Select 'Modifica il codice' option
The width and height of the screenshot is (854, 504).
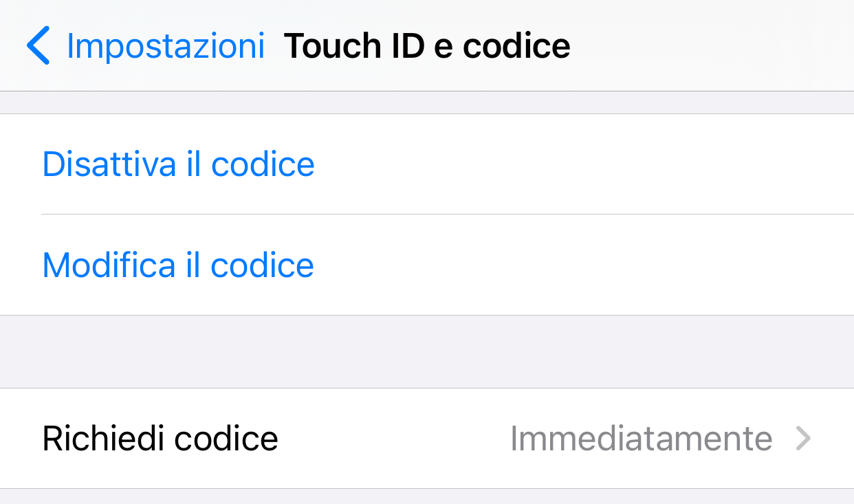pyautogui.click(x=178, y=265)
